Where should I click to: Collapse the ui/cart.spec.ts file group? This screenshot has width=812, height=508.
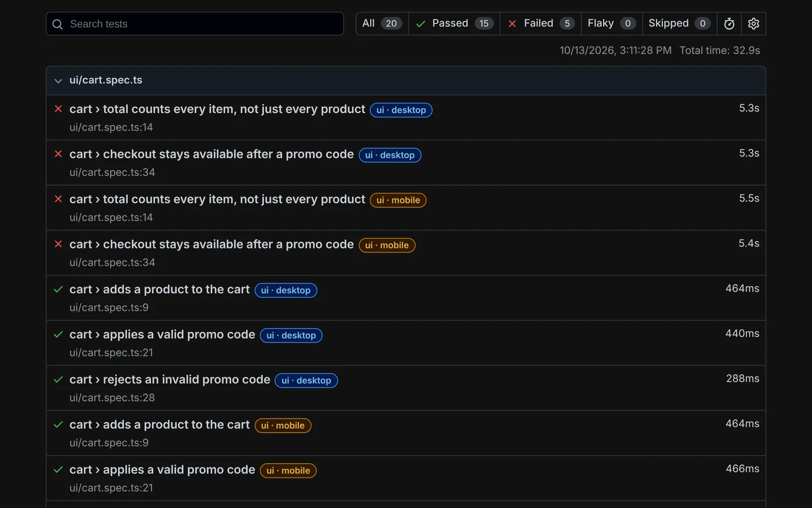58,81
